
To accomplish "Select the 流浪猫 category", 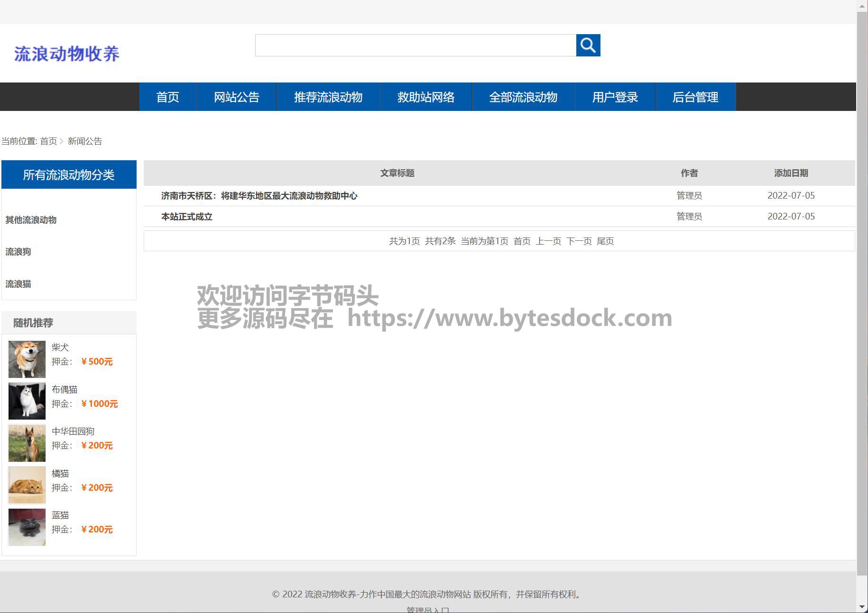I will tap(18, 284).
